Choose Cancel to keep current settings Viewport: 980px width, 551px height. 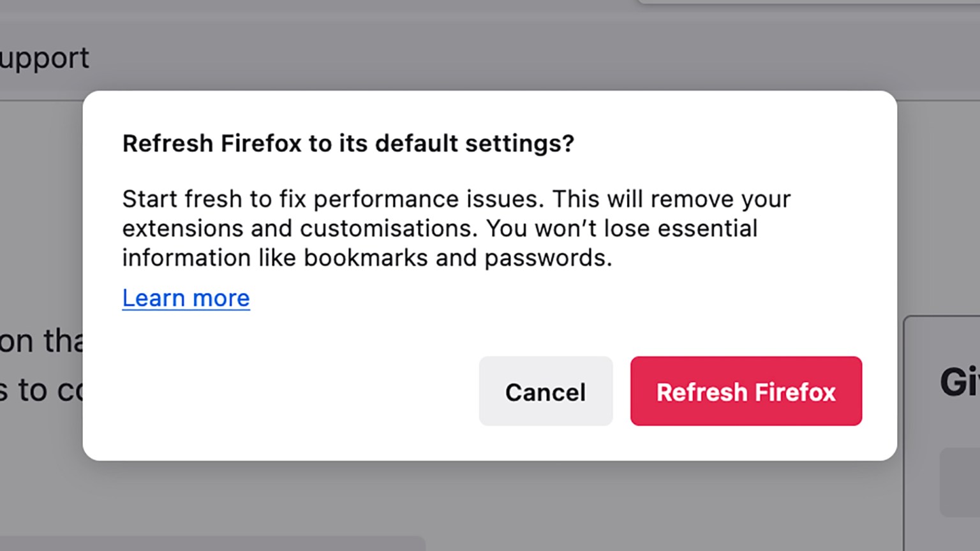click(x=545, y=392)
